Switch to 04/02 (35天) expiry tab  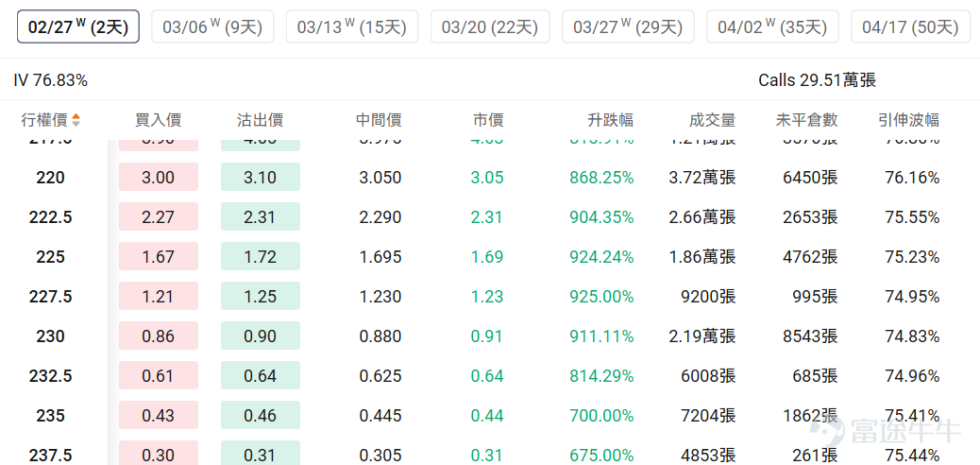772,26
